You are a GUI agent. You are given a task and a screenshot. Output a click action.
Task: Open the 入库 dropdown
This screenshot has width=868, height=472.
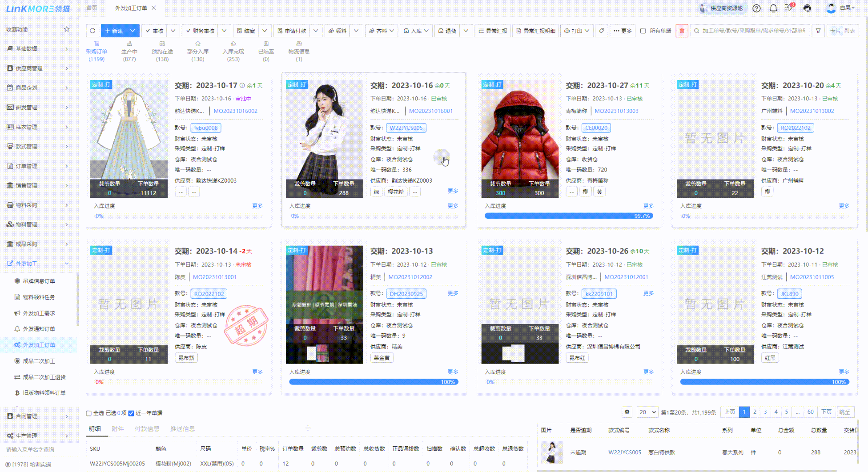[416, 31]
